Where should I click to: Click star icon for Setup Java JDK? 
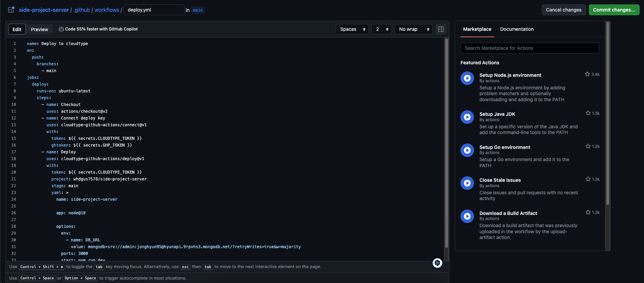click(588, 113)
